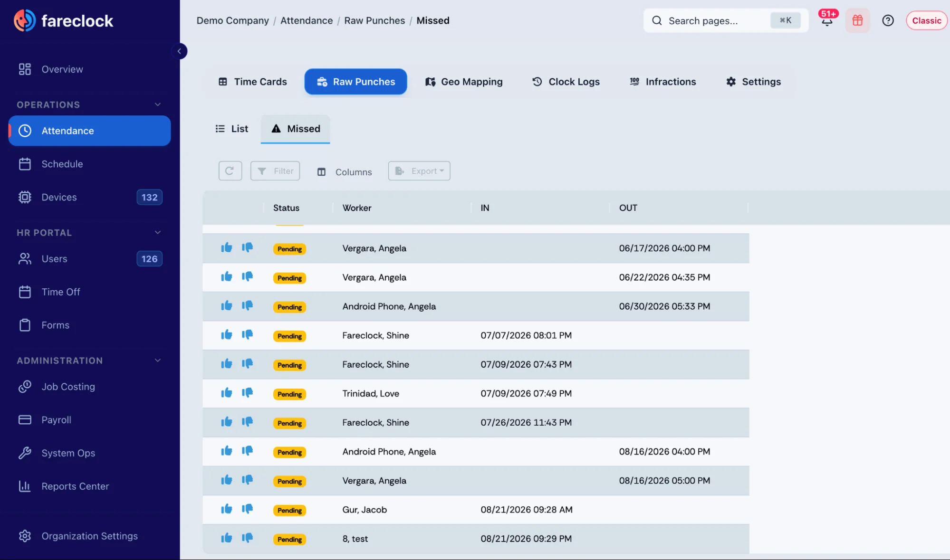Switch to the Geo Mapping tab
Image resolution: width=950 pixels, height=560 pixels.
tap(464, 82)
